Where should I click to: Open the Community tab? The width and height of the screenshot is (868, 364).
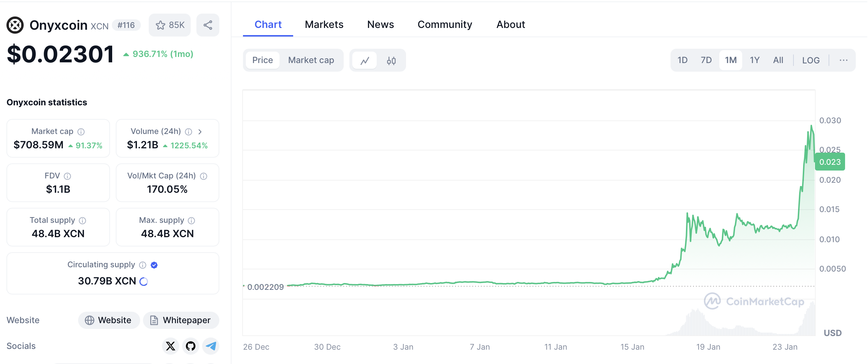click(445, 24)
